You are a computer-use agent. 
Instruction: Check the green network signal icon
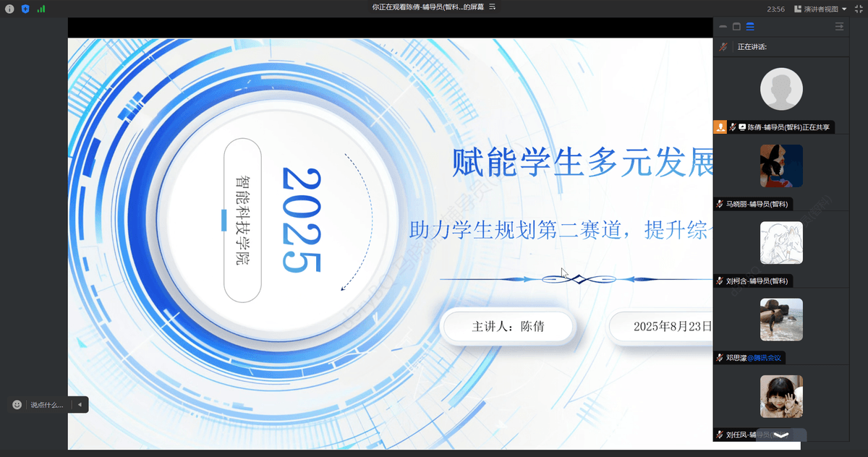[x=41, y=9]
